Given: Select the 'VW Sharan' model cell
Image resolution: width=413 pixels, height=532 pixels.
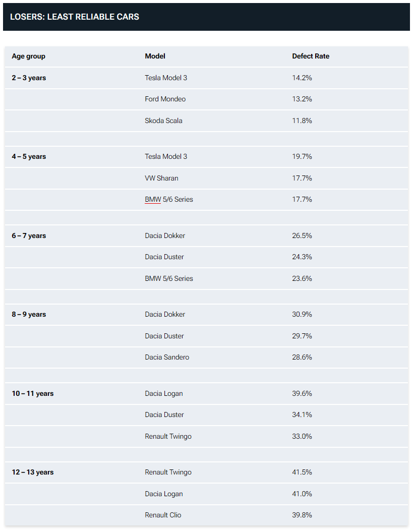Looking at the screenshot, I should tap(161, 178).
